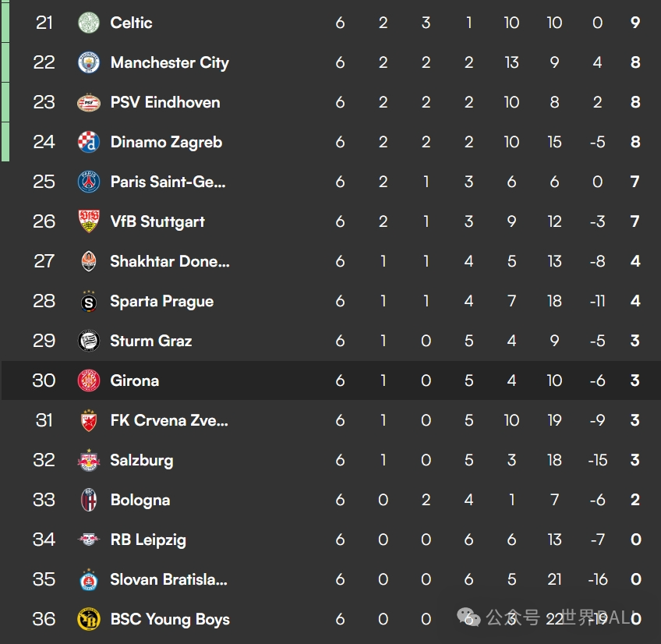Click the Paris Saint-Germain crest
Image resolution: width=661 pixels, height=644 pixels.
tap(89, 182)
